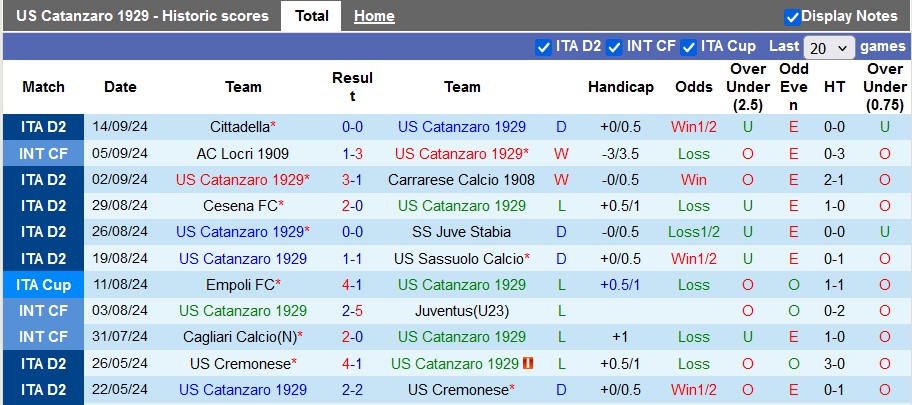
Task: Select the Total tab
Action: click(x=312, y=16)
